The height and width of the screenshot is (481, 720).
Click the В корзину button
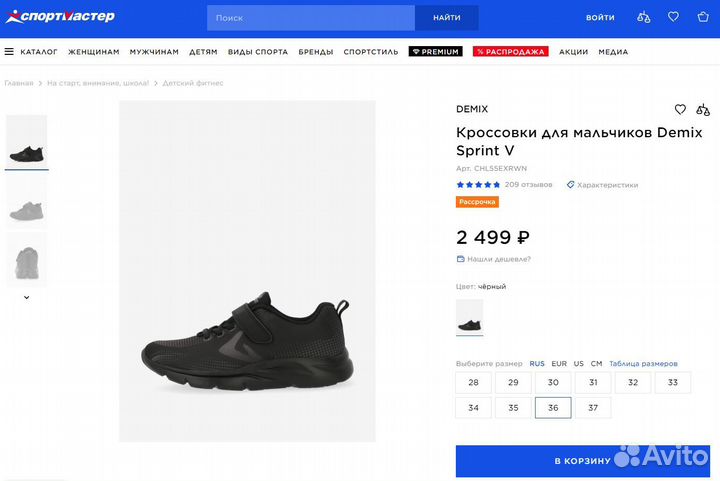582,461
